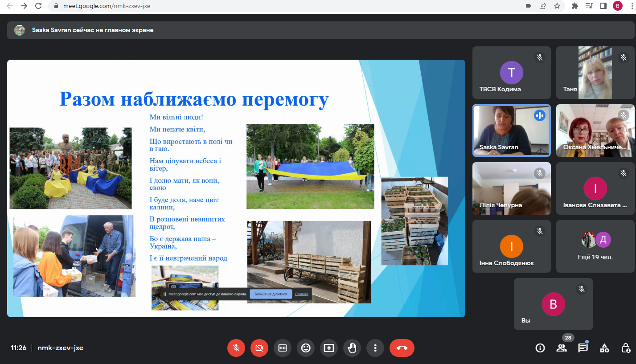636x364 pixels.
Task: Open host controls lock icon
Action: tap(626, 348)
